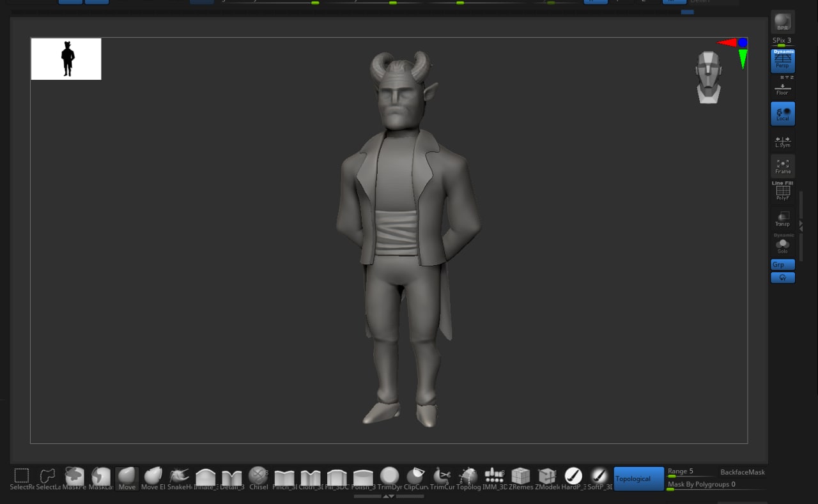Adjust the Mask By Polygroups slider

click(716, 485)
